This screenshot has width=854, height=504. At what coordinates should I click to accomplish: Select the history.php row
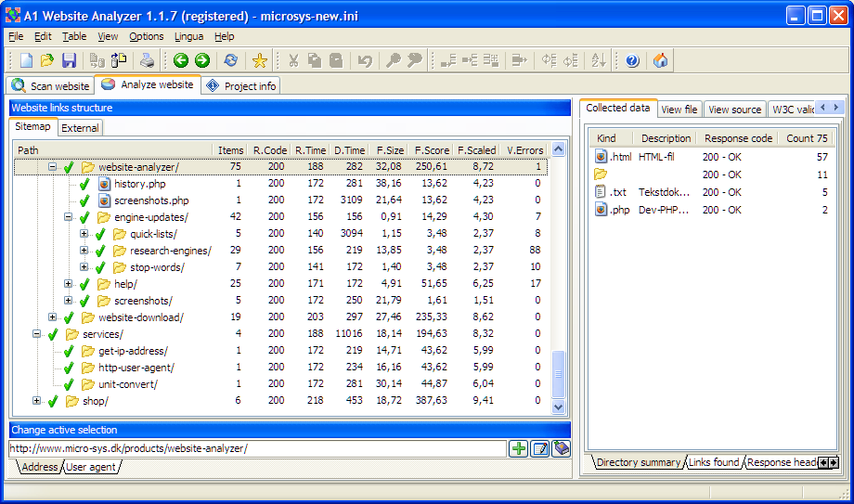coord(281,184)
